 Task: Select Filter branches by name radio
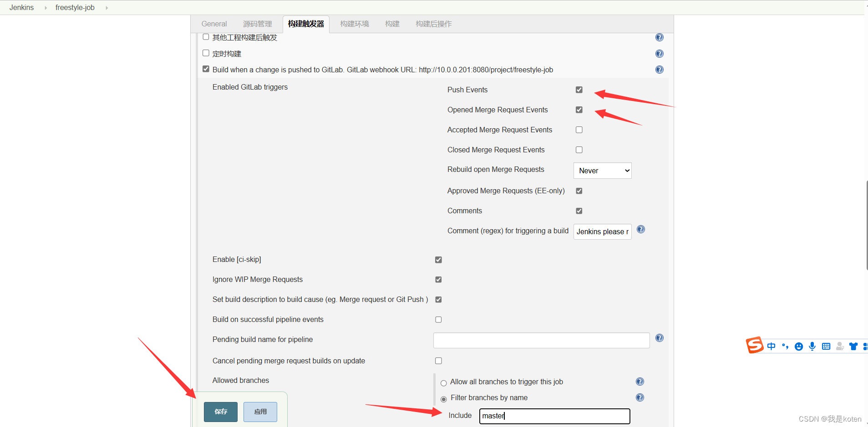click(x=444, y=399)
